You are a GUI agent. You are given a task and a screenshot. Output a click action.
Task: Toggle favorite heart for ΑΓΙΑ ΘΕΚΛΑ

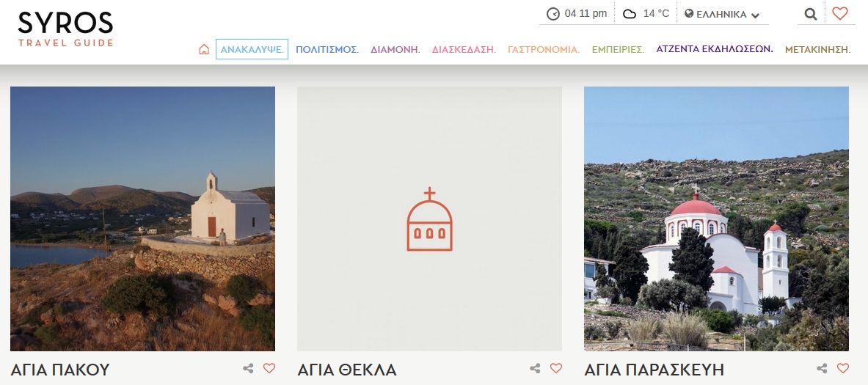pyautogui.click(x=556, y=368)
